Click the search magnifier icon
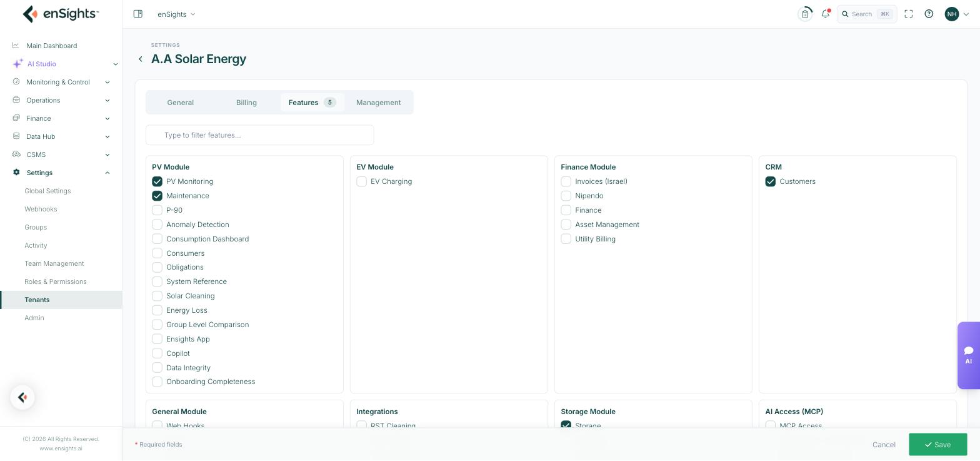 (x=845, y=14)
